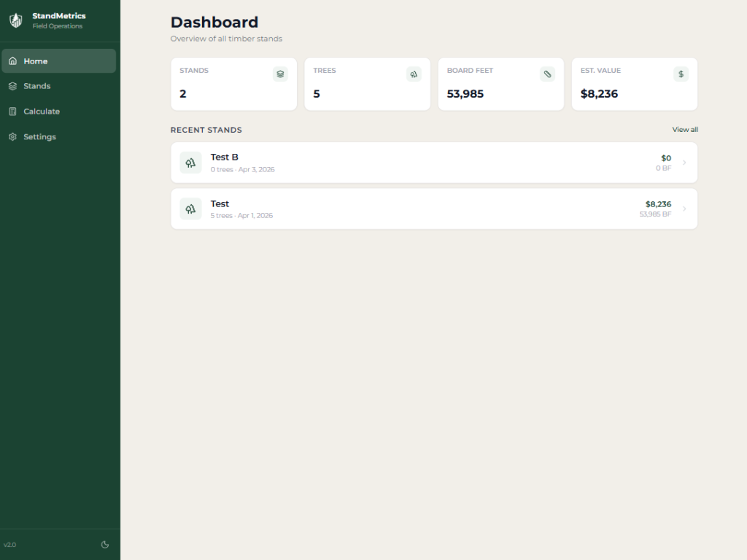Click the Stands card layers icon
Screen dimensions: 747x560
pos(280,74)
